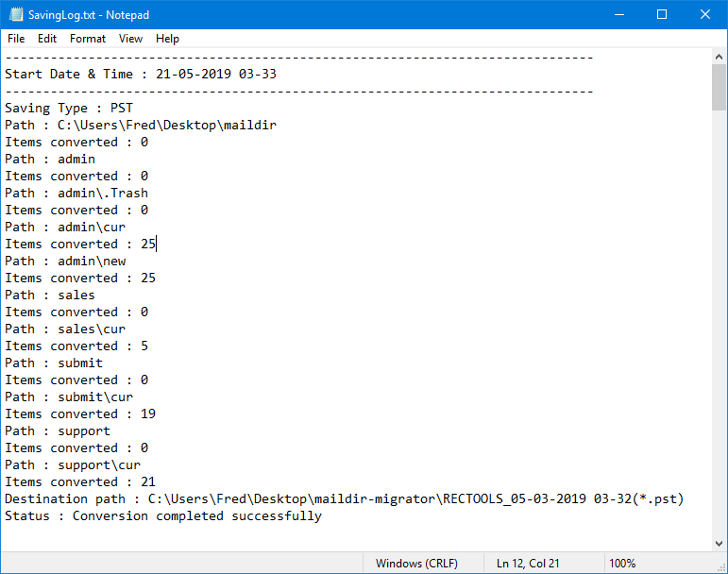Click the 'Path : support' line
Image resolution: width=728 pixels, height=574 pixels.
[58, 431]
